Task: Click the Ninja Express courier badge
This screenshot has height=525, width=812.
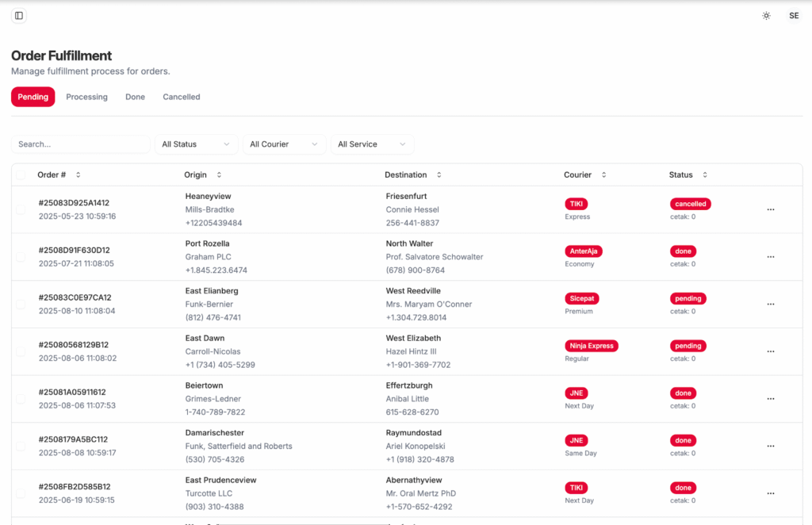Action: pyautogui.click(x=591, y=346)
